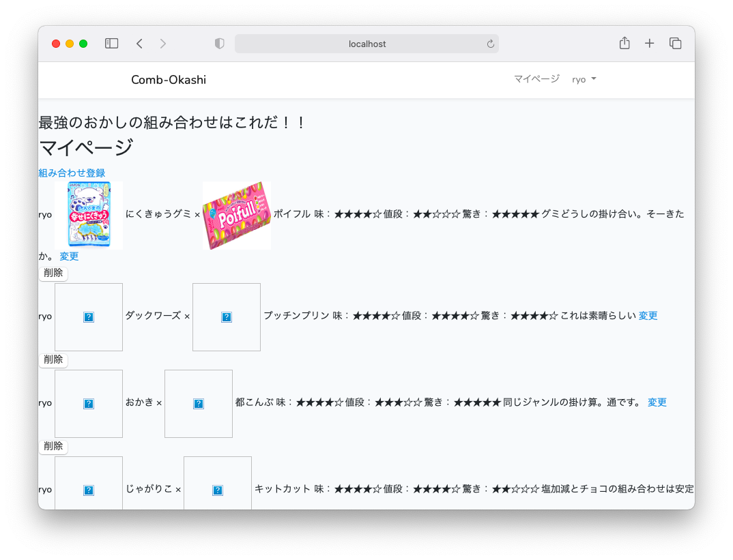Viewport: 733px width, 560px height.
Task: Make Safari fullscreen with green button
Action: coord(83,44)
